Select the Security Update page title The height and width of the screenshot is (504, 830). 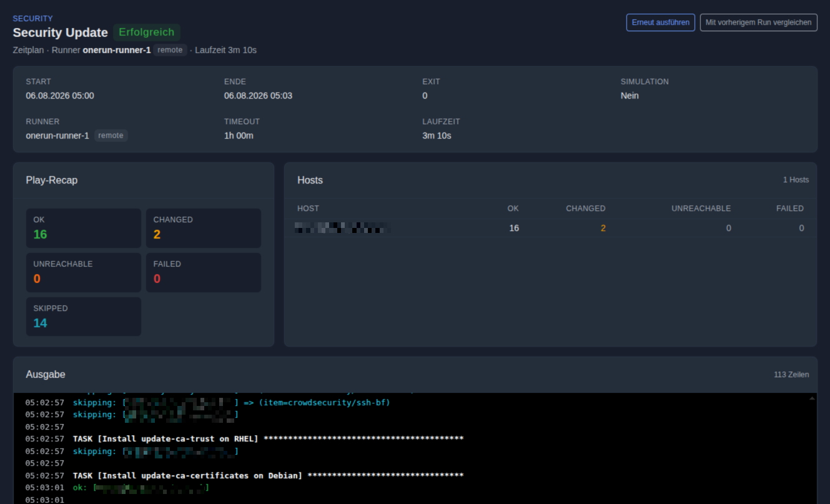[61, 32]
